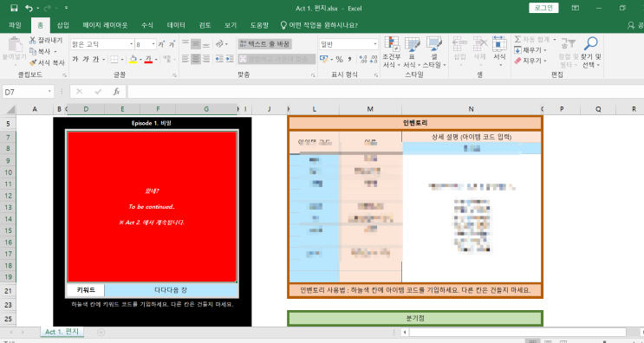The image size is (644, 343).
Task: Apply red font color
Action: 148,60
